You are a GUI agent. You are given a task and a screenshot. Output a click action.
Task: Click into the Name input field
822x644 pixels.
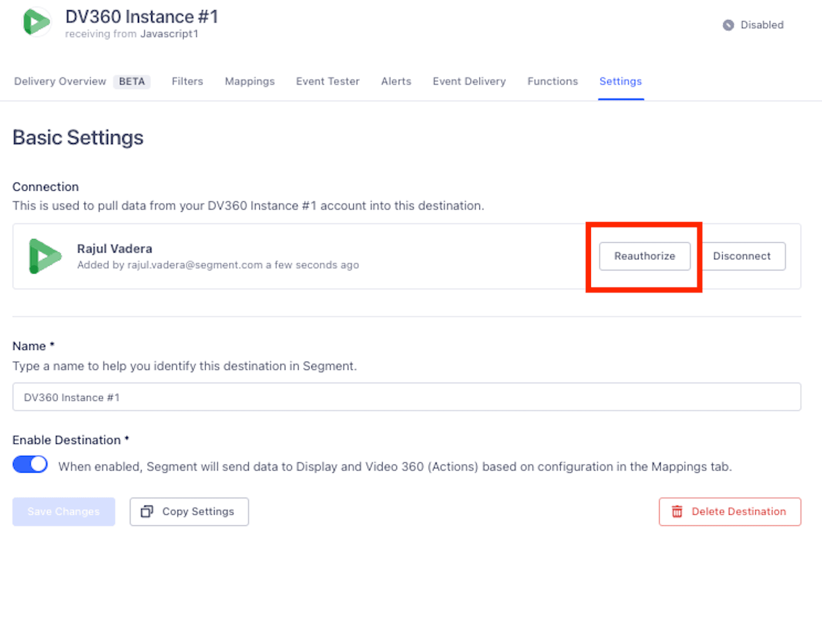point(407,397)
